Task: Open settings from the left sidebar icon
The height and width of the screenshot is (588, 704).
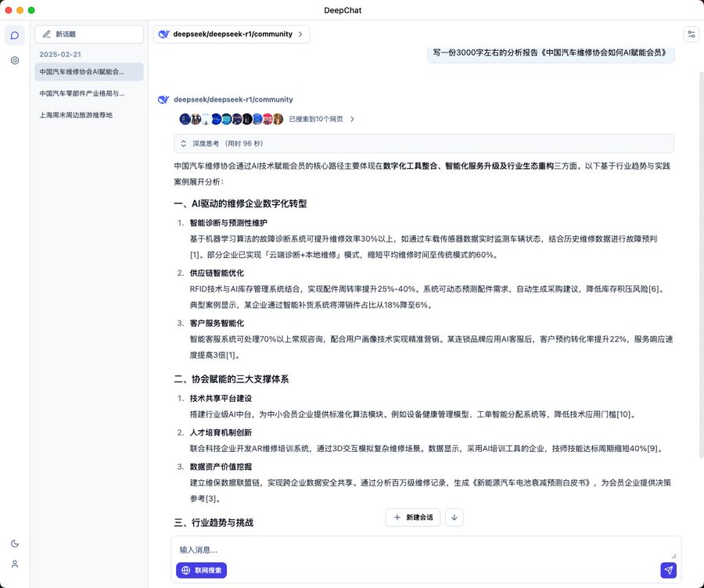Action: (15, 60)
